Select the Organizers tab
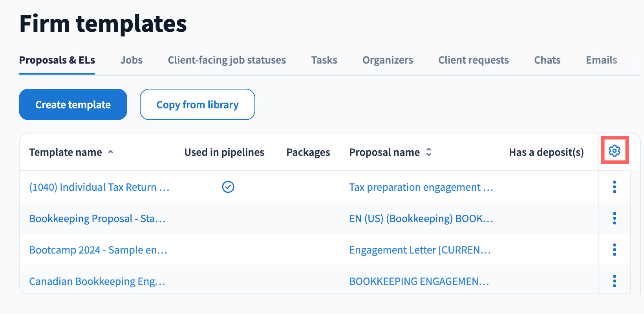The width and height of the screenshot is (644, 314). tap(388, 60)
